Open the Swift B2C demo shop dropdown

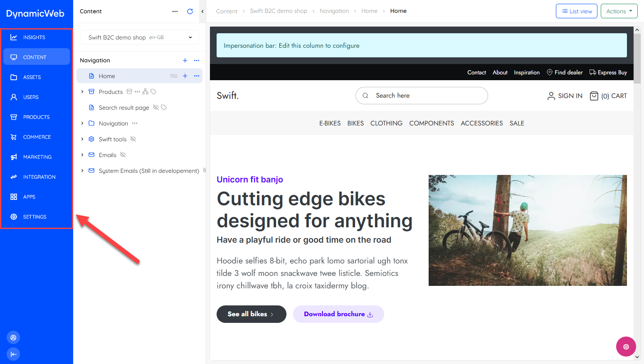click(139, 37)
